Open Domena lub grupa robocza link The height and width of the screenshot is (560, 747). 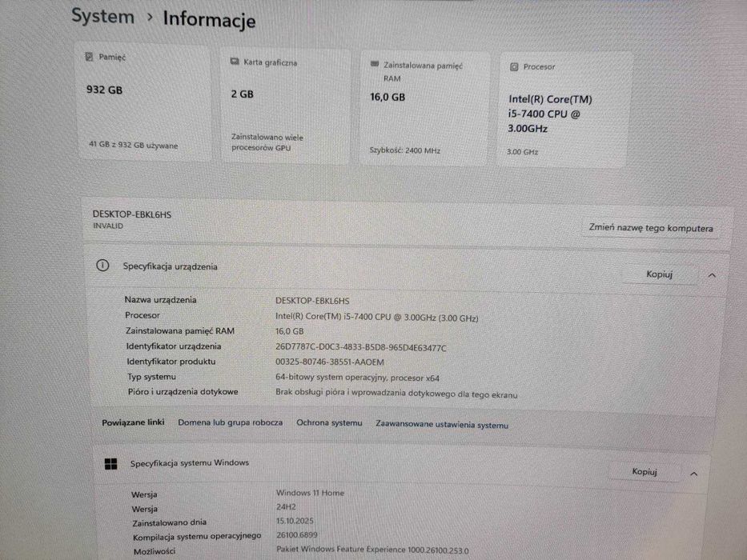click(x=230, y=422)
